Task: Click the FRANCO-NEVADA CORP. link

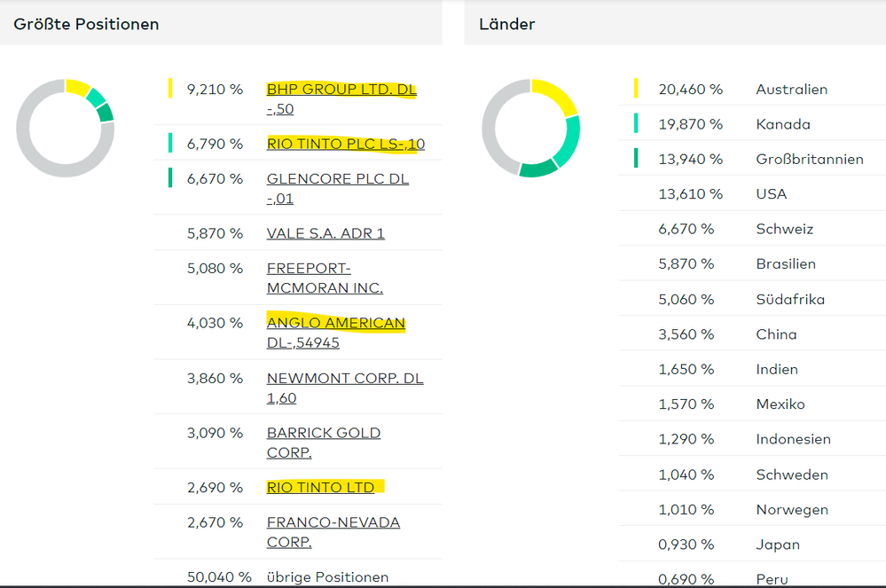Action: 333,522
